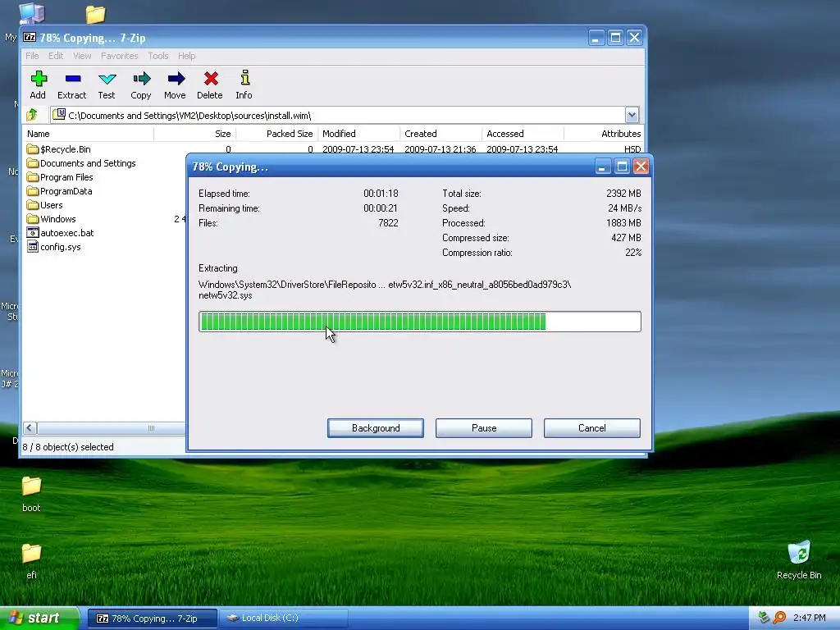840x630 pixels.
Task: Open the Start menu
Action: point(39,619)
